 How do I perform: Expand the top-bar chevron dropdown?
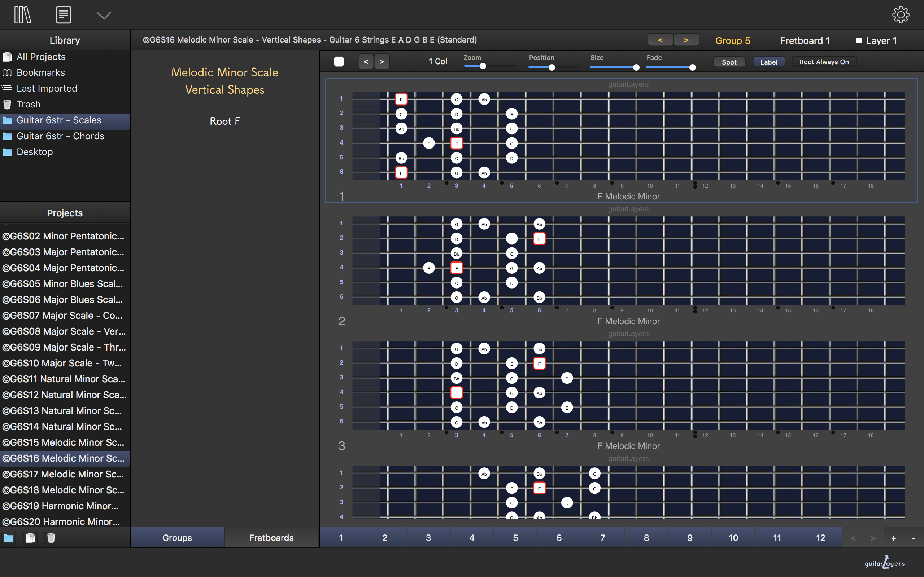point(104,16)
